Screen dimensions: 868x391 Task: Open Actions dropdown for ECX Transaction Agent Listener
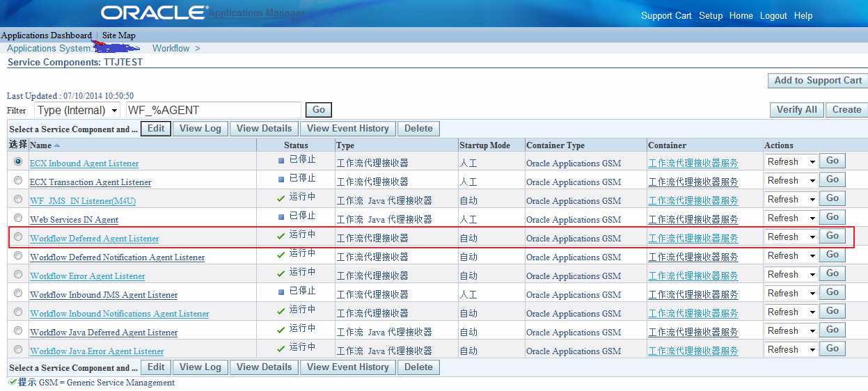pos(791,180)
